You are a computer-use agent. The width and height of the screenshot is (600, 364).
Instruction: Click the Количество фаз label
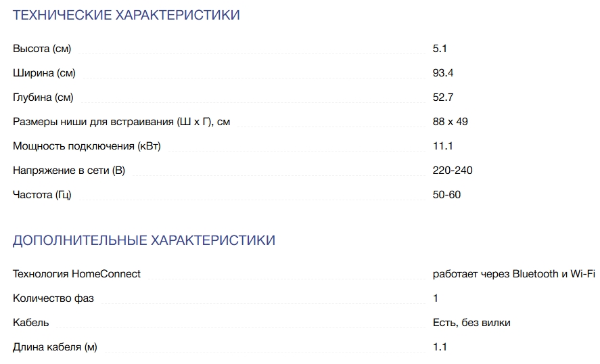(x=53, y=298)
